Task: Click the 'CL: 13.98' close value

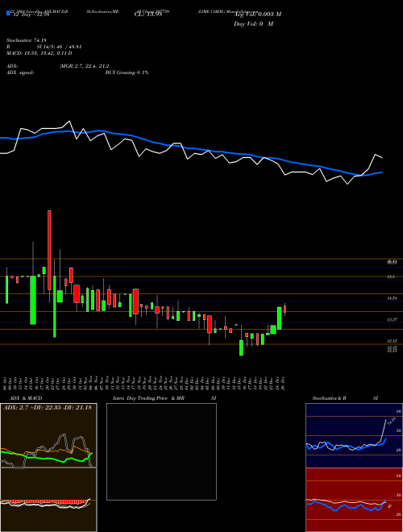Action: click(148, 15)
